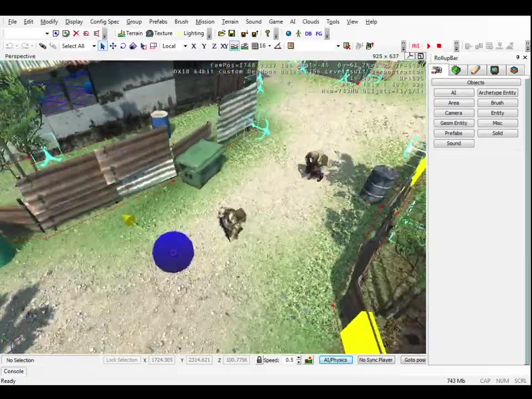This screenshot has width=532, height=399.
Task: Choose the Select Terrain tool
Action: click(x=143, y=46)
